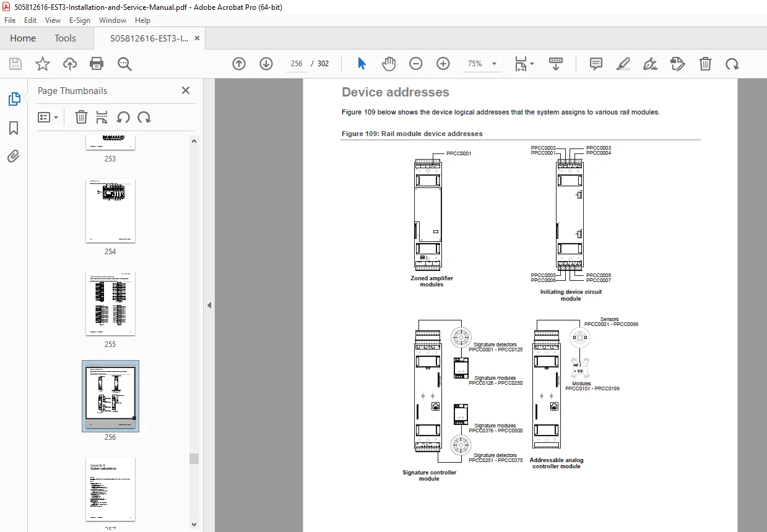Rotate page with toolbar rotate icon
Screen dimensions: 767x532
(x=732, y=64)
